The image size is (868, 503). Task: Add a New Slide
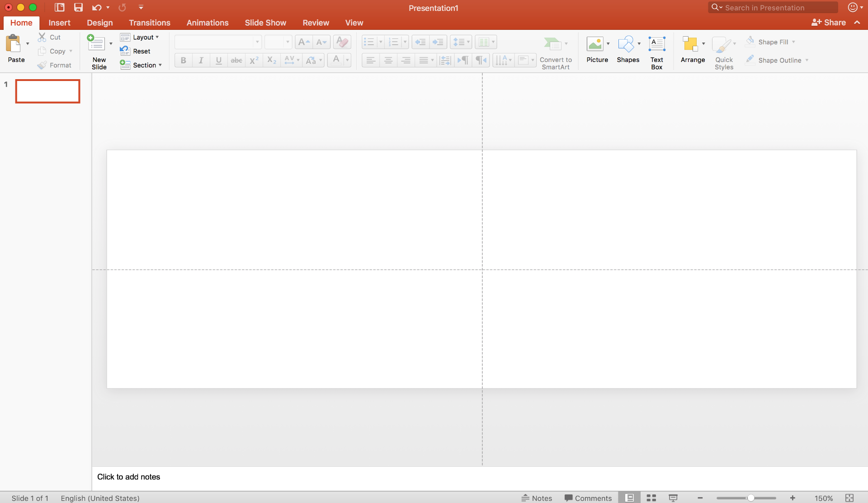(96, 44)
